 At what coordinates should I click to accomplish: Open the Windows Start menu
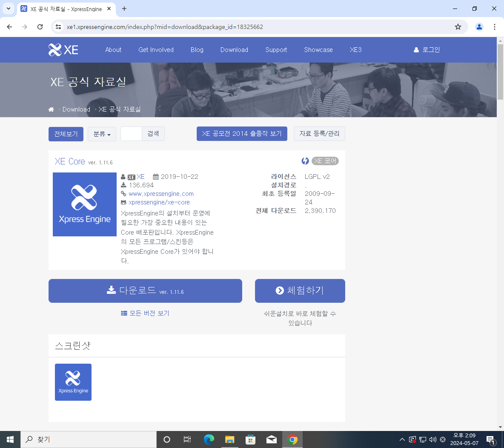pyautogui.click(x=10, y=439)
